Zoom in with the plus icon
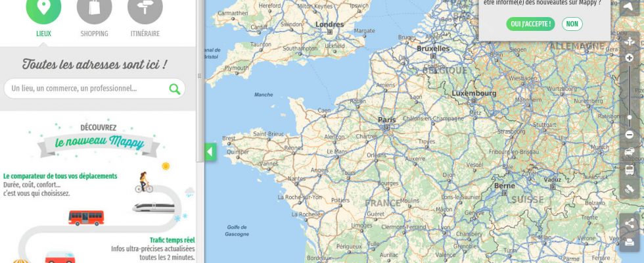Image resolution: width=644 pixels, height=263 pixels. point(630,58)
